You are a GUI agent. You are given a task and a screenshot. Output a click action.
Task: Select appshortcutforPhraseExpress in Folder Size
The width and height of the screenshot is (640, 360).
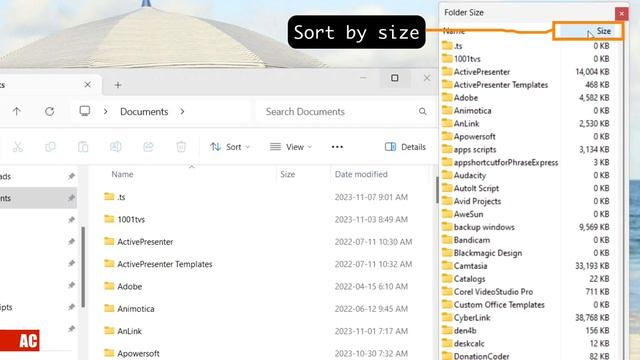point(527,162)
